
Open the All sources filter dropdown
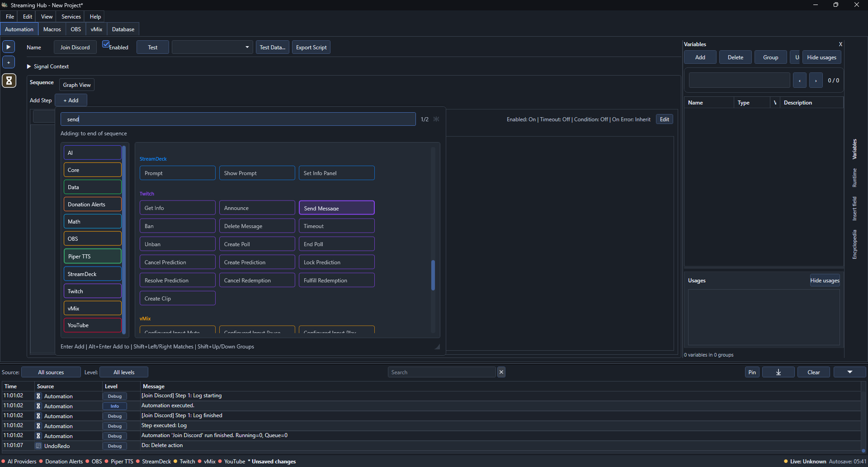51,372
